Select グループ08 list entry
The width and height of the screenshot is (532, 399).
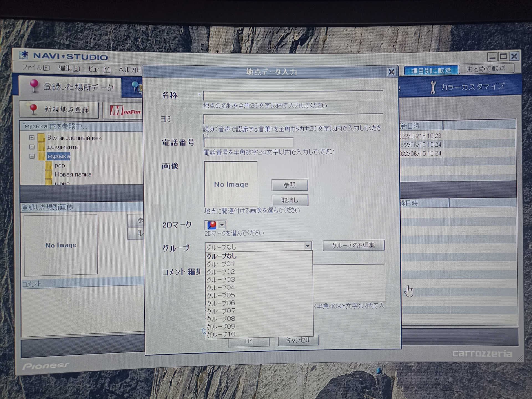pos(259,319)
